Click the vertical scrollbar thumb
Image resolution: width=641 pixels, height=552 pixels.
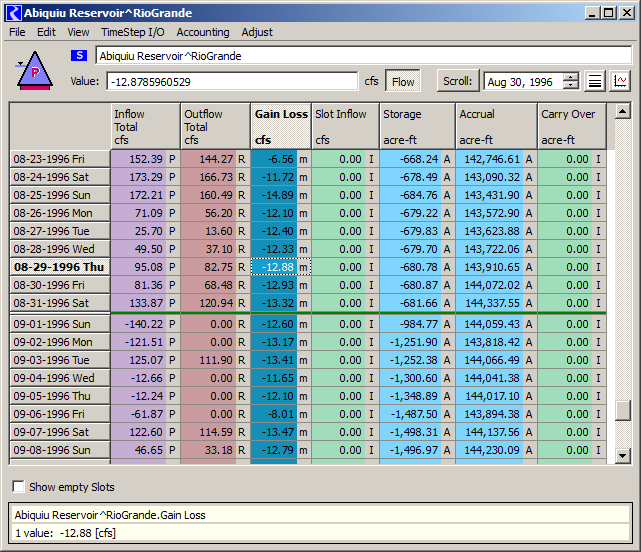tap(623, 411)
